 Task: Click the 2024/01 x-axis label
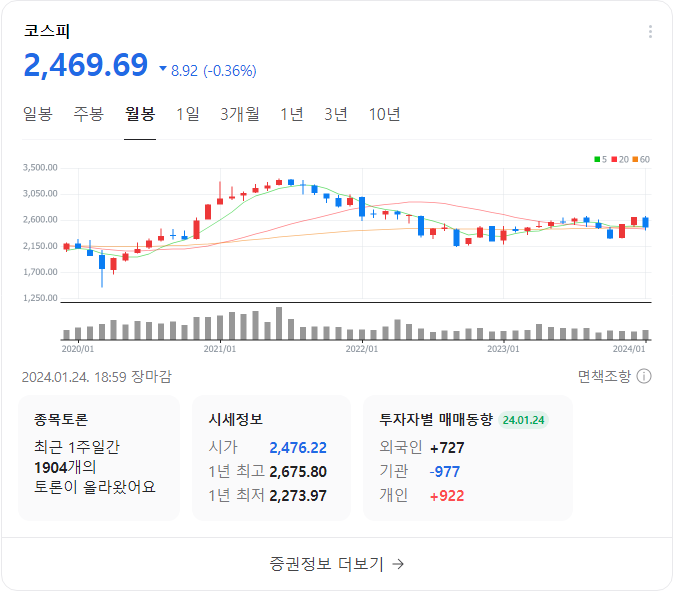pos(629,349)
